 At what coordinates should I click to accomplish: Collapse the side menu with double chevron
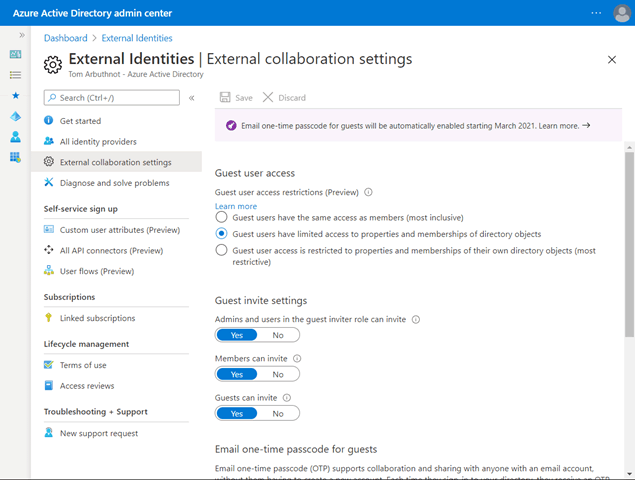click(x=192, y=98)
